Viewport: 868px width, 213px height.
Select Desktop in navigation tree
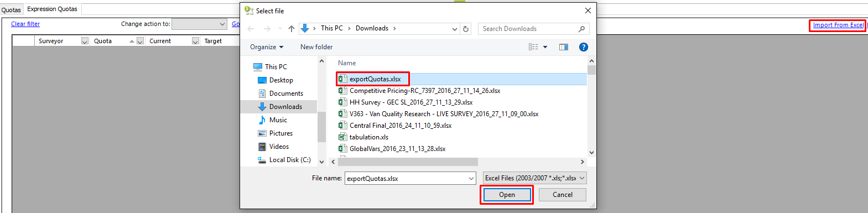[281, 80]
